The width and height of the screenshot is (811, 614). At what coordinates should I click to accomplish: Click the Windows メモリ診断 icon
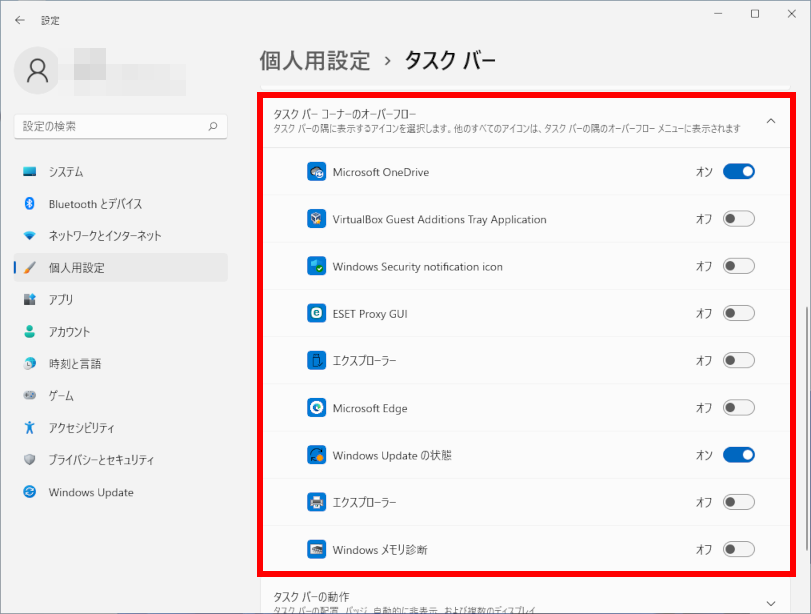tap(317, 549)
